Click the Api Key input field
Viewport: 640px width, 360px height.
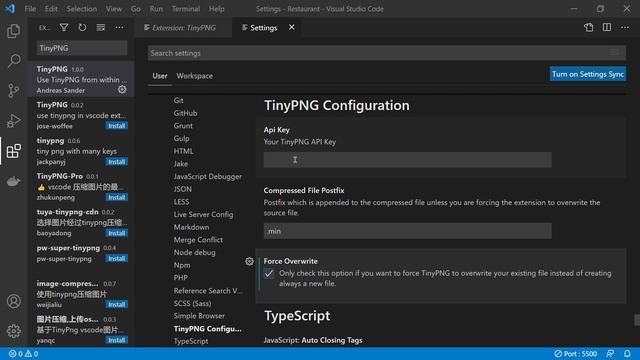407,160
